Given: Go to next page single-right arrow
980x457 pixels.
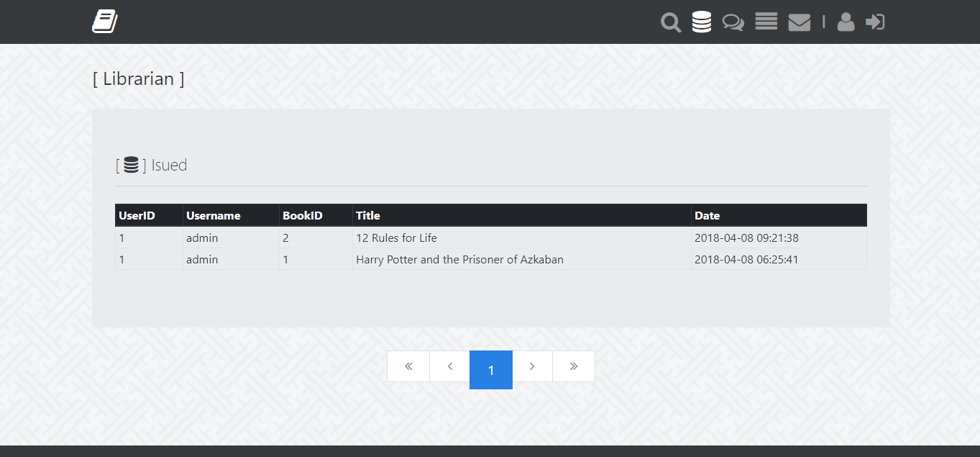Looking at the screenshot, I should point(532,366).
